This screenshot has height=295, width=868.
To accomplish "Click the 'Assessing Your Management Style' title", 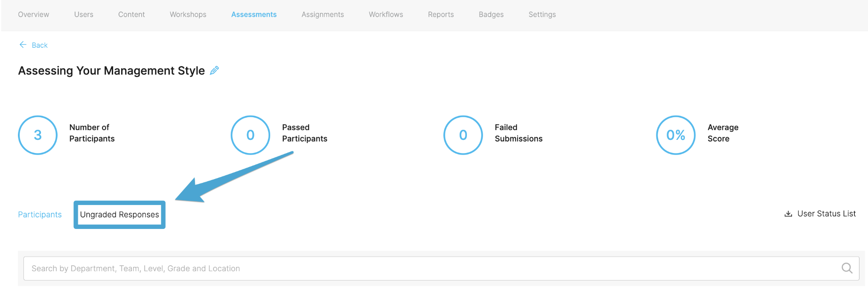I will [111, 71].
